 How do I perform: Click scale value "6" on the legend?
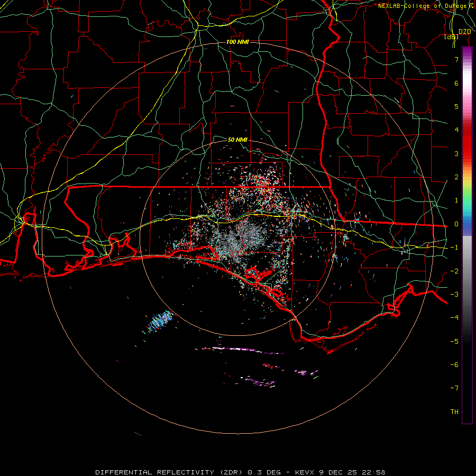(456, 83)
